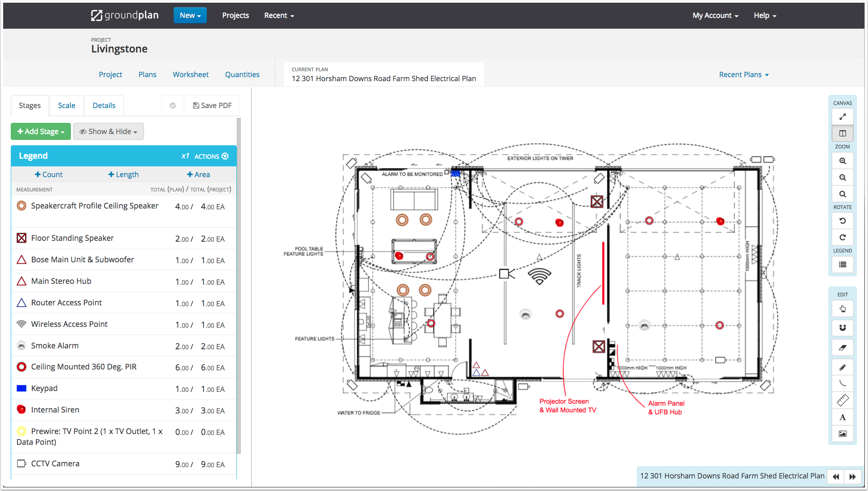Screen dimensions: 868x491
Task: Select the Eraser tool in Edit panel
Action: pos(842,348)
